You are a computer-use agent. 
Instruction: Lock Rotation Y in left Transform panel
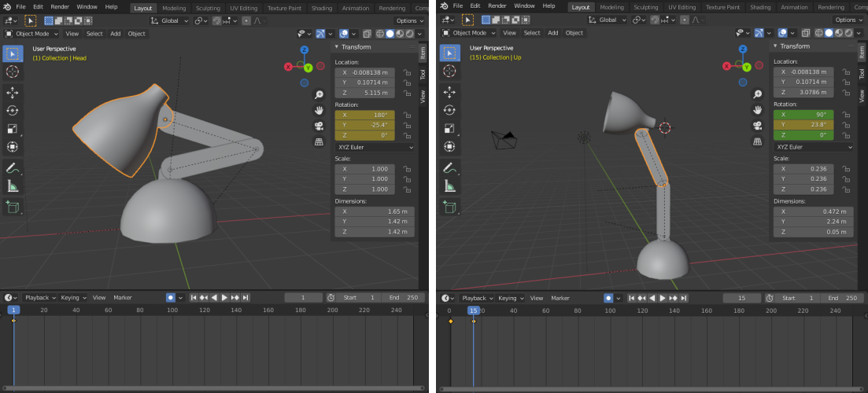(406, 125)
